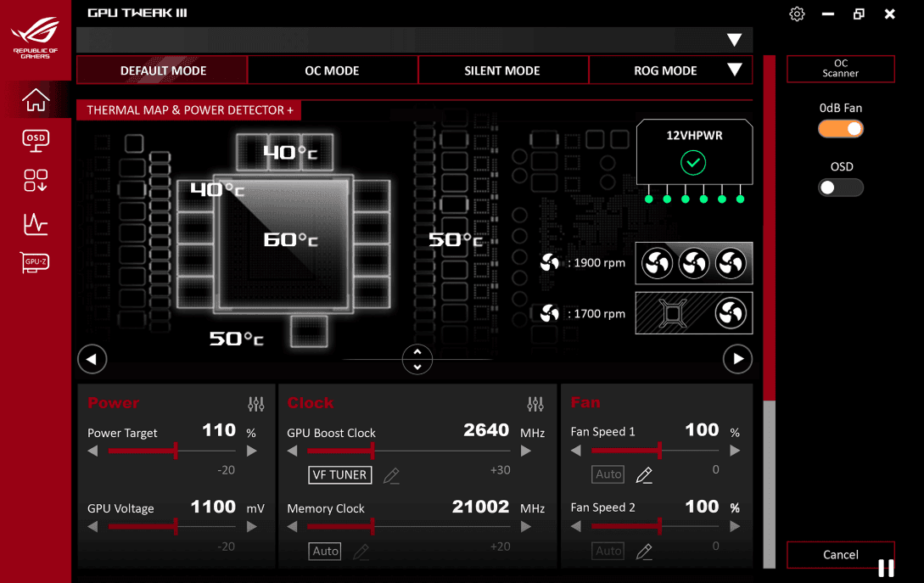The image size is (924, 583).
Task: Click the 21002 Memory Clock value
Action: click(480, 507)
